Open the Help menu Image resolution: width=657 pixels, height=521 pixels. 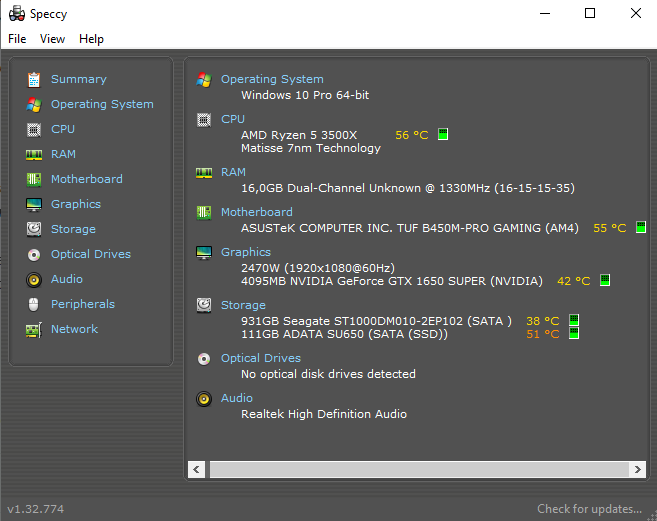[x=91, y=39]
